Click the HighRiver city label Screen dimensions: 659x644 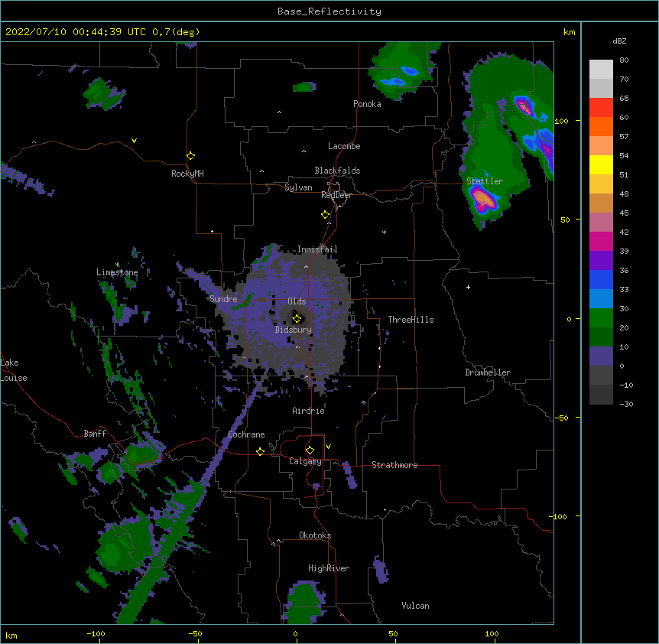pos(329,568)
